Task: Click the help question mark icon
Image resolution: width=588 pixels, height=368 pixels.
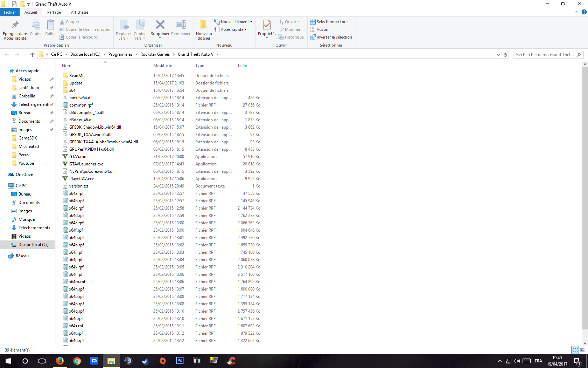Action: [584, 12]
